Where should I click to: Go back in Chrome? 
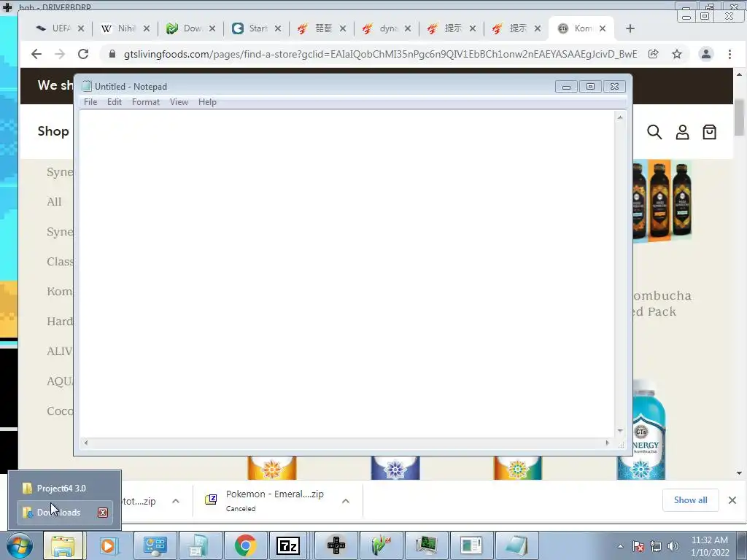pos(36,54)
